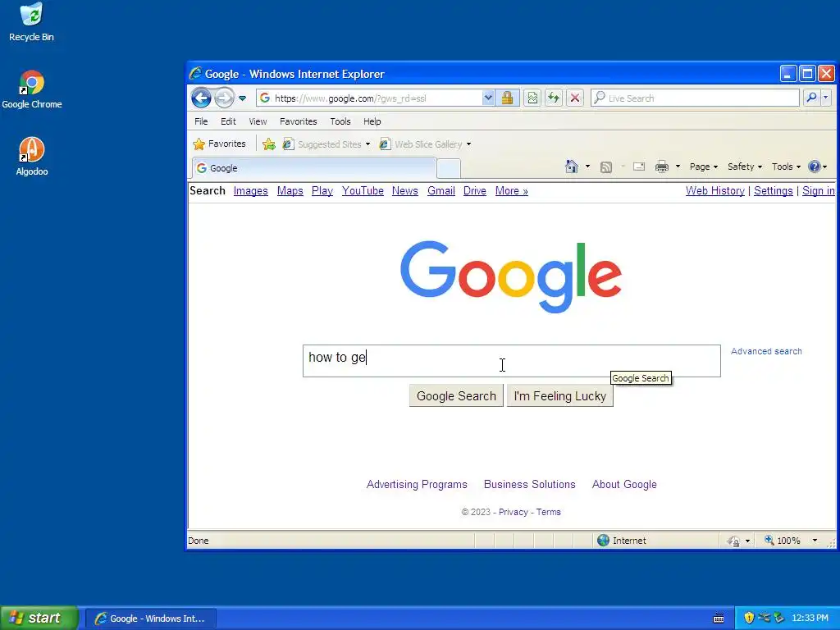Click the Print printer icon
This screenshot has width=840, height=630.
(662, 167)
